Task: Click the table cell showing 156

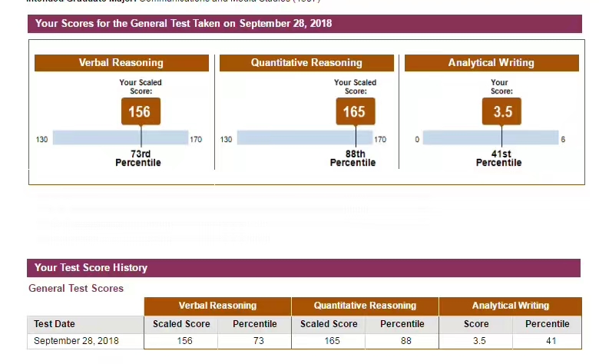Action: [181, 341]
